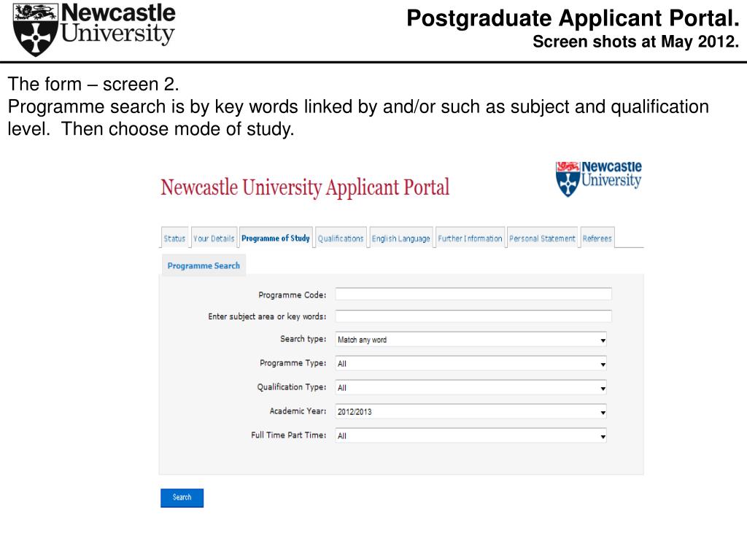747x560 pixels.
Task: Expand the Full Time Part Time dropdown
Action: (471, 436)
